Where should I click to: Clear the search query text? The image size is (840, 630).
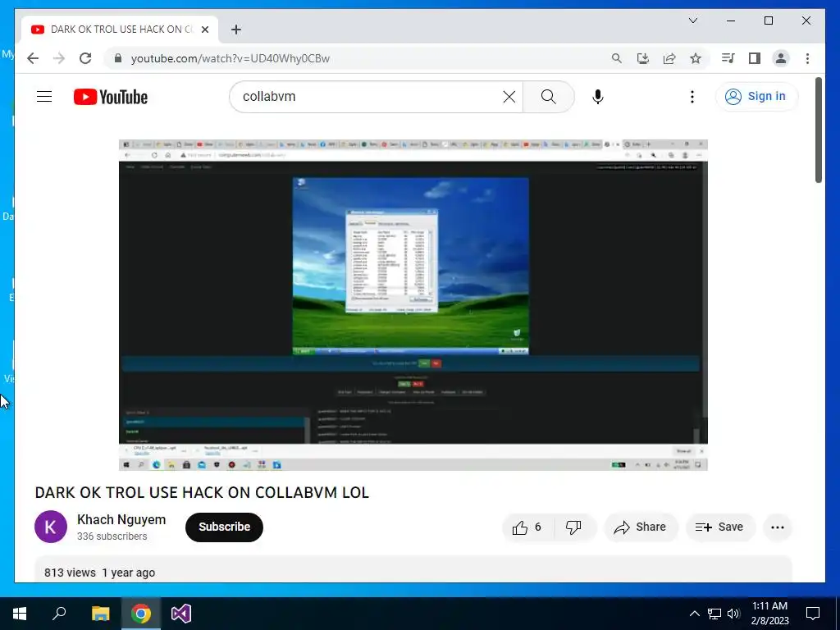pyautogui.click(x=509, y=97)
